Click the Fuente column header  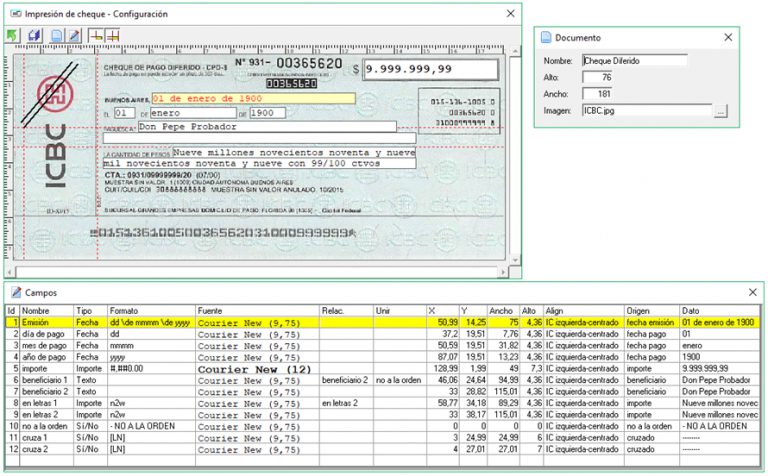257,311
